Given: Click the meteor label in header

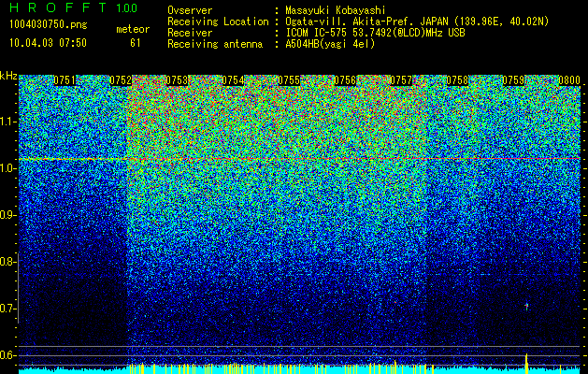Looking at the screenshot, I should click(x=133, y=29).
